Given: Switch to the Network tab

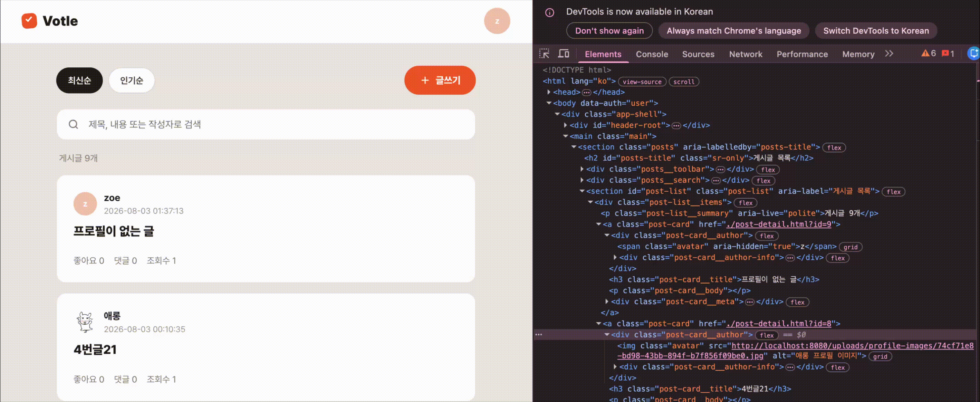Looking at the screenshot, I should pos(745,54).
